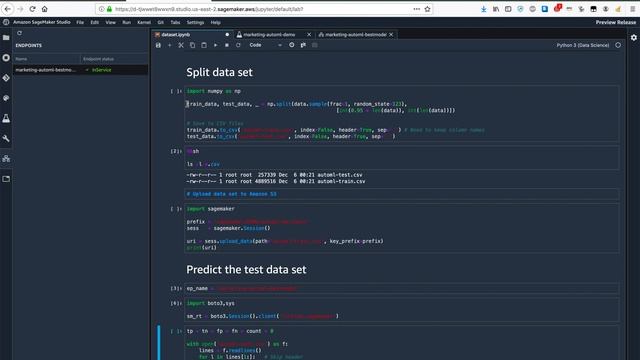Click the browser back button
640x360 pixels.
[x=8, y=9]
